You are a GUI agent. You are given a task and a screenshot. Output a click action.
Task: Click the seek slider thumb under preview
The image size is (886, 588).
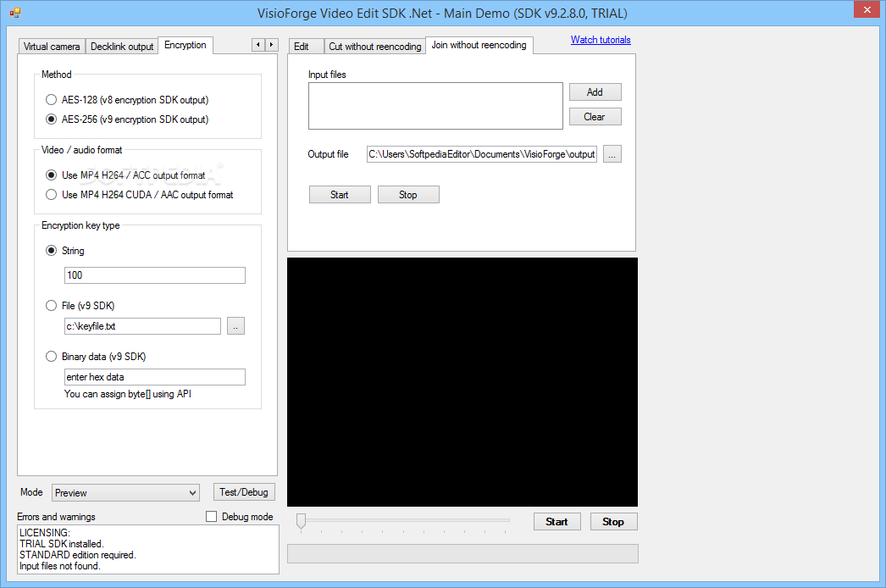pyautogui.click(x=302, y=521)
